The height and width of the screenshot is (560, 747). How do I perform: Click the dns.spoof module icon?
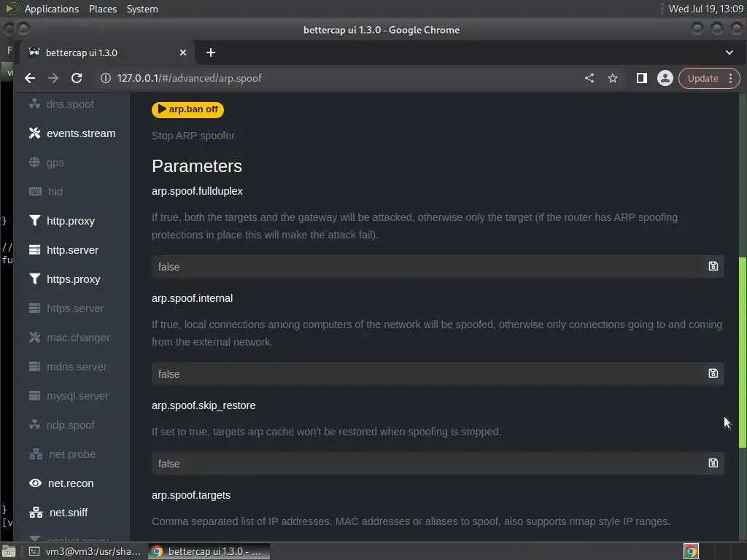(34, 104)
